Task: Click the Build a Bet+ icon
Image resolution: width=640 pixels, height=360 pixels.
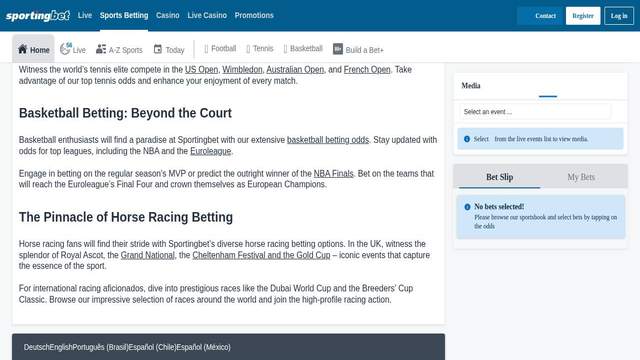Action: click(338, 49)
